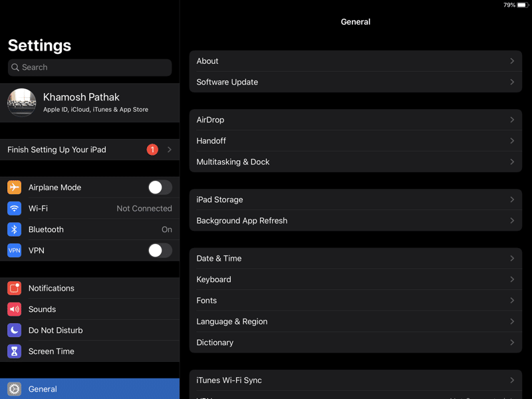Image resolution: width=532 pixels, height=399 pixels.
Task: Enable the VPN switch
Action: [160, 251]
